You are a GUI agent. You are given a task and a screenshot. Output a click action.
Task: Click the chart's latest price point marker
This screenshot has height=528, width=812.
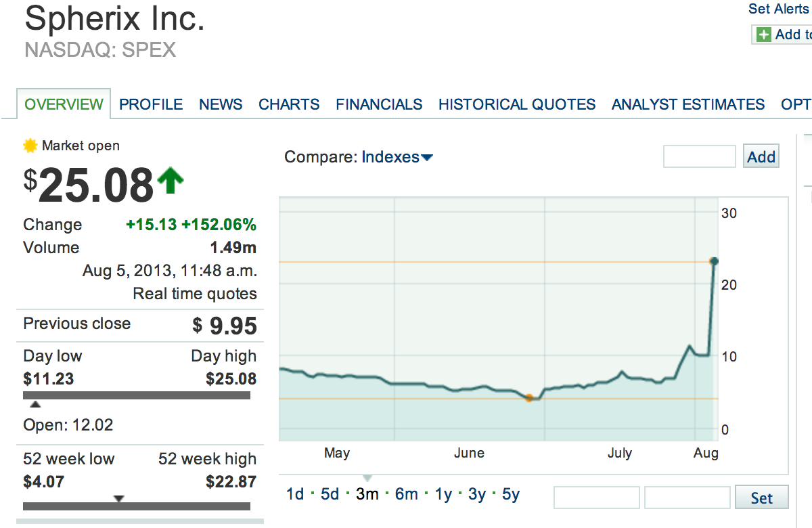point(713,261)
